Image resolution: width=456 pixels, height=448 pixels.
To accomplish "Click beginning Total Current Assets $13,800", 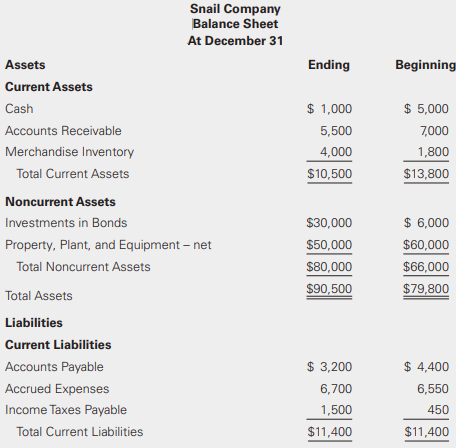I will [426, 174].
